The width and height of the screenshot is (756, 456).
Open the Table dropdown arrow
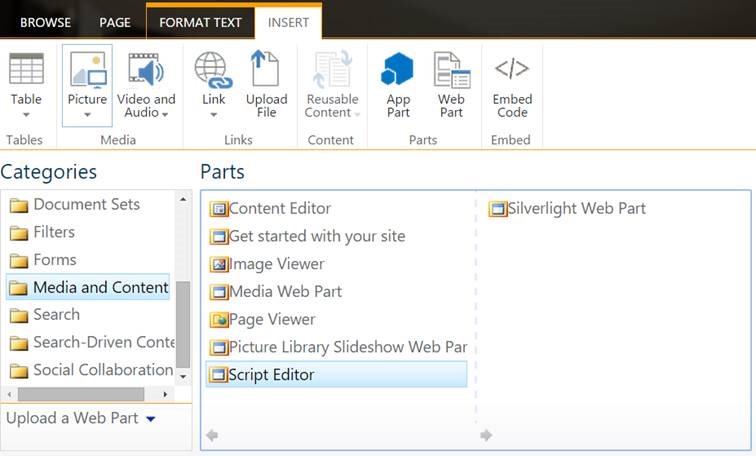(26, 115)
